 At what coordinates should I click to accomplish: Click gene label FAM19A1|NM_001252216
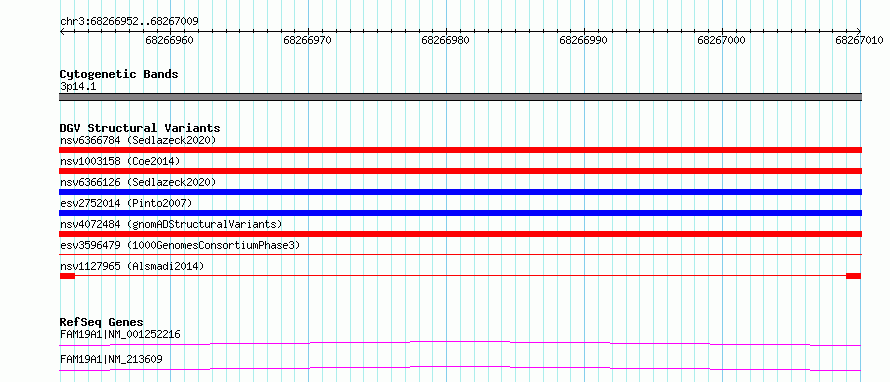tap(120, 334)
